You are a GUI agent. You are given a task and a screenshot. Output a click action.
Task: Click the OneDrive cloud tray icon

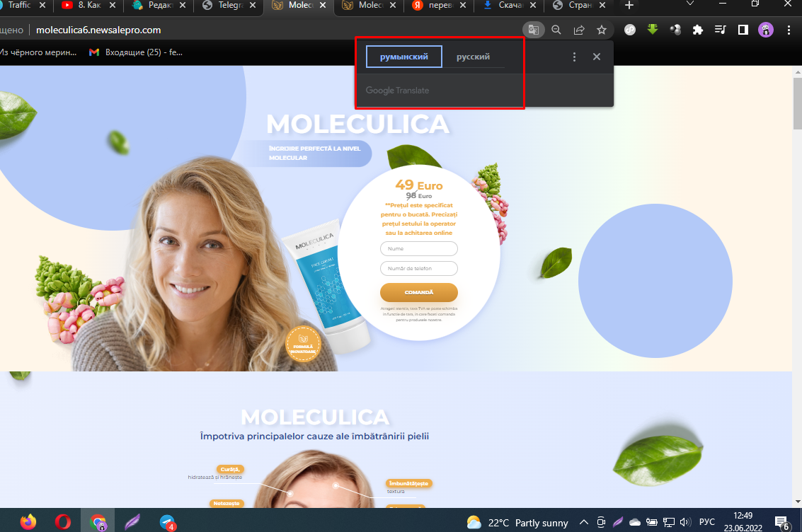[635, 522]
